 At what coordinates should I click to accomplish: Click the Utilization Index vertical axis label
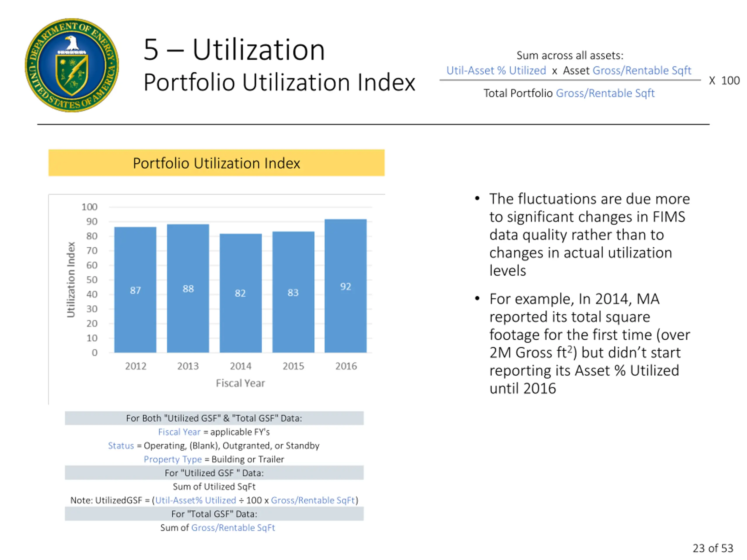tap(71, 279)
